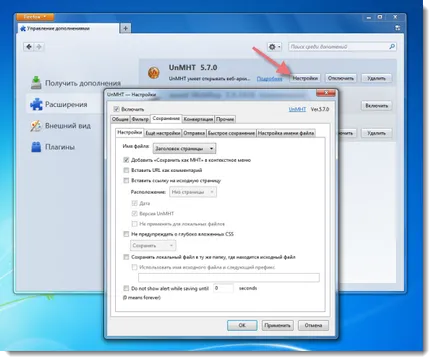
Task: Toggle Не применять для локальных файлов
Action: [135, 224]
